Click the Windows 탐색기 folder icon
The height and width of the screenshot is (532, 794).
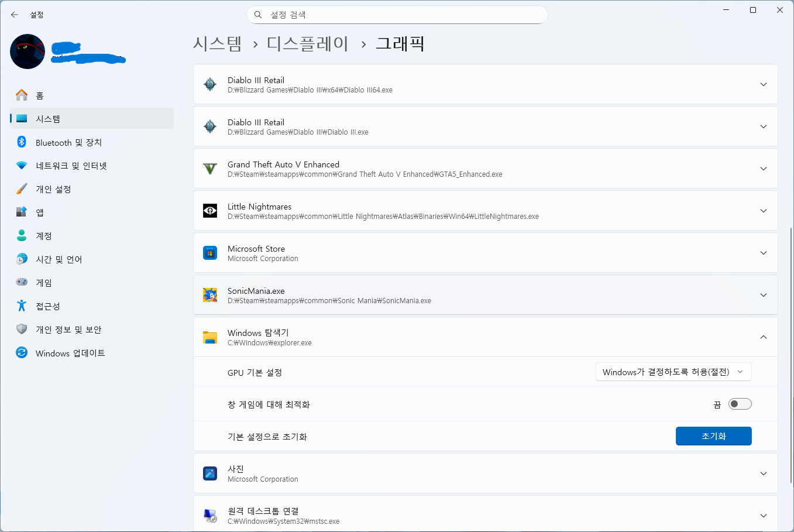click(210, 337)
